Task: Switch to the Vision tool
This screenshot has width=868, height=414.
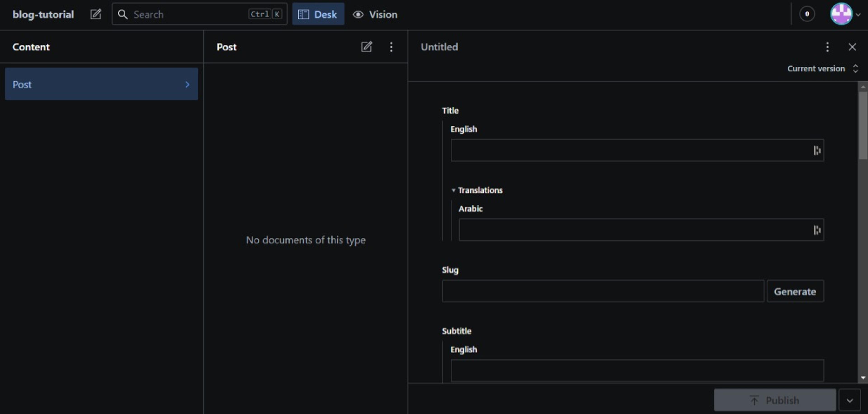Action: [375, 14]
